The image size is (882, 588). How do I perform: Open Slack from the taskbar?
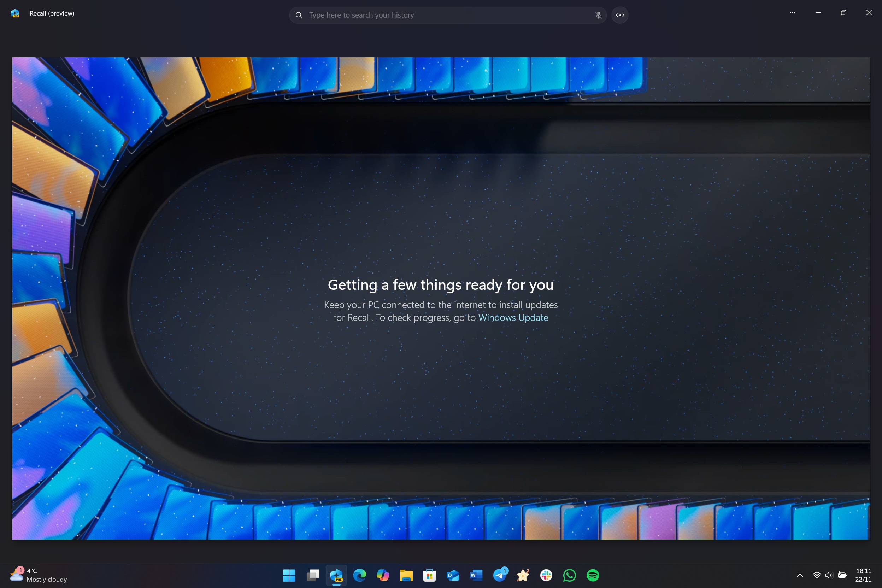tap(546, 575)
